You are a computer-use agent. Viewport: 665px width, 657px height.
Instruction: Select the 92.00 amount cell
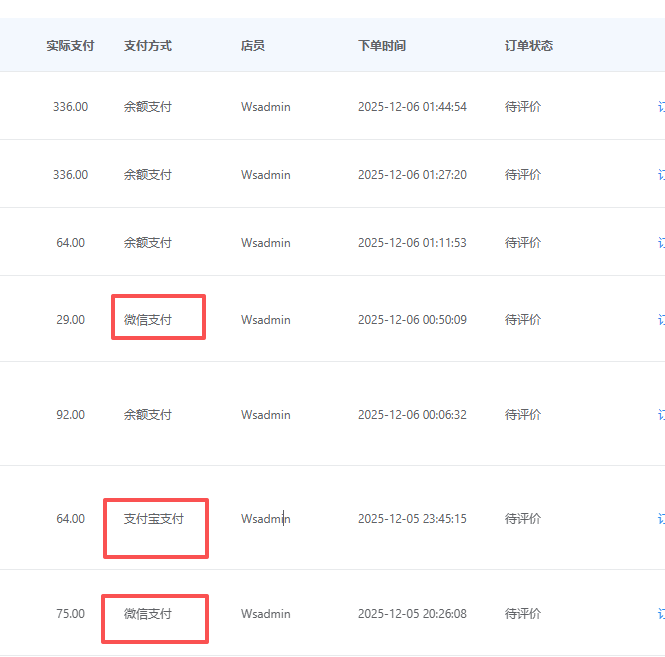tap(70, 415)
